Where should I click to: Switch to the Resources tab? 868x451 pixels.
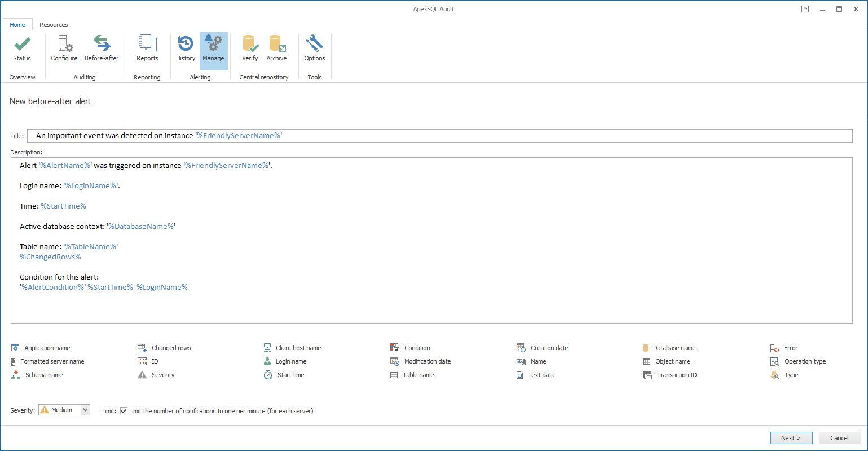(54, 25)
